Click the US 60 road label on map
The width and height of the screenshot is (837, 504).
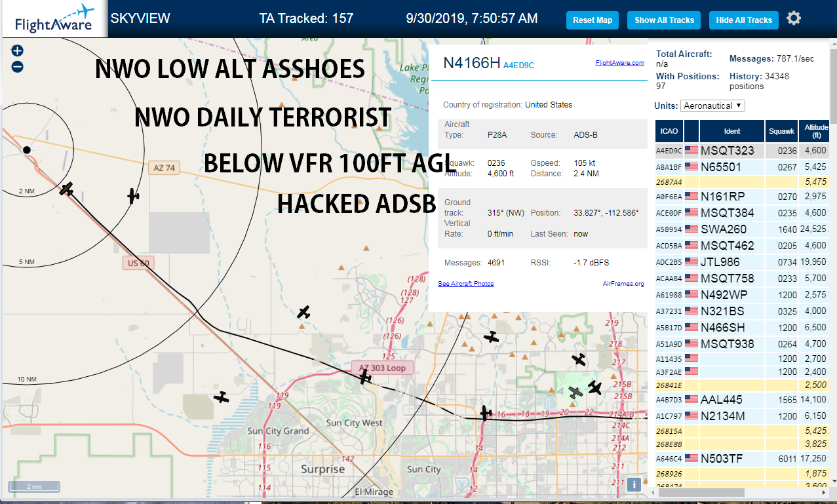[x=138, y=263]
